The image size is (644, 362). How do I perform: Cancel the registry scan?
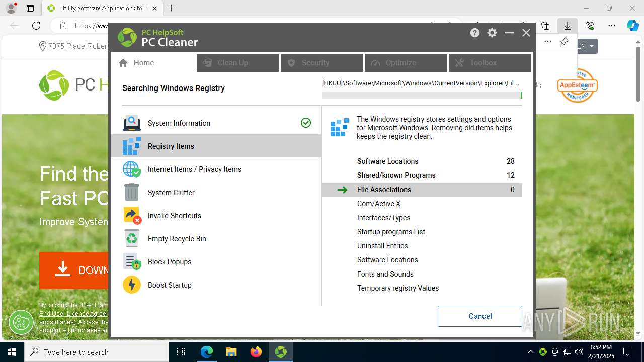pyautogui.click(x=480, y=316)
